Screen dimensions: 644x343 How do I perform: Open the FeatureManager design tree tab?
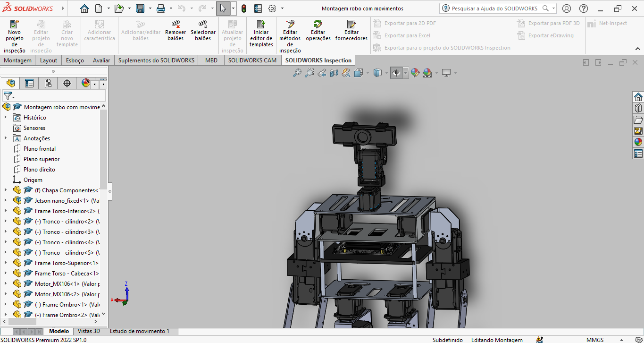tap(11, 83)
